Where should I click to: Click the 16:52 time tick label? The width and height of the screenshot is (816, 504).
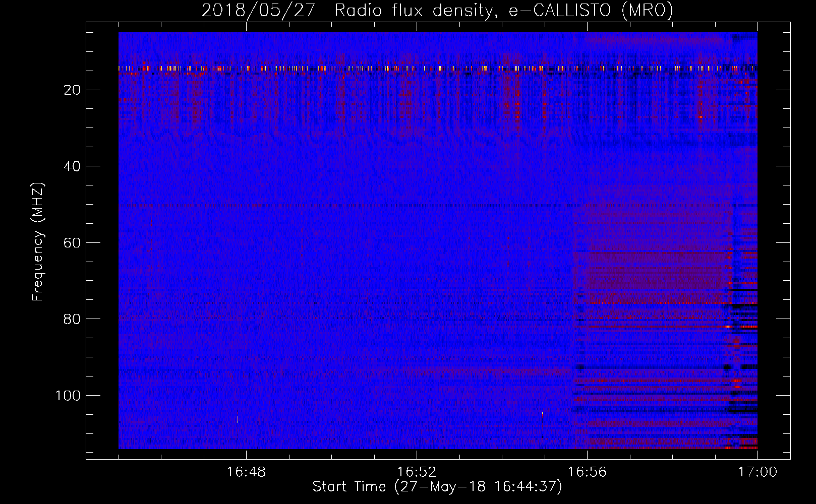417,472
